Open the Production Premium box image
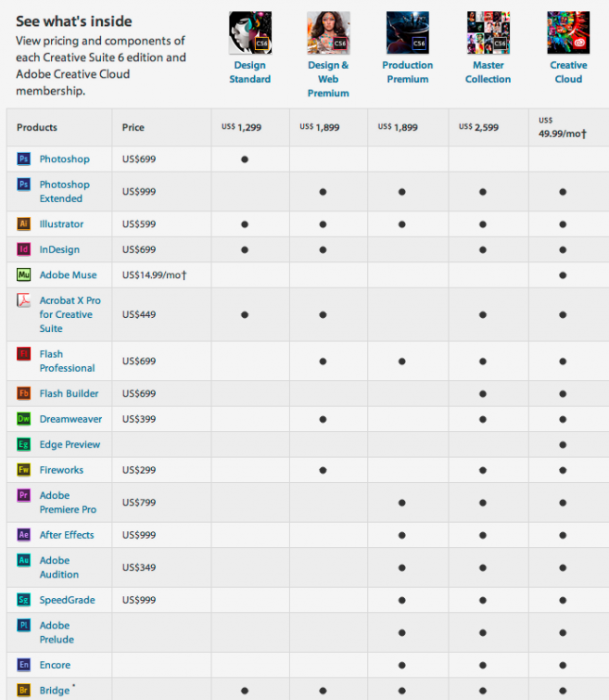The height and width of the screenshot is (700, 609). coord(408,32)
